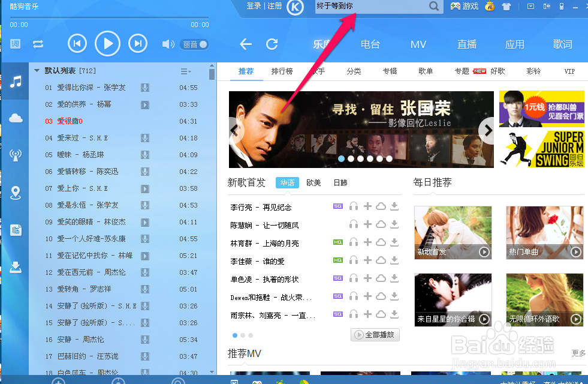588x384 pixels.
Task: Open the MV section in top navigation
Action: tap(418, 44)
